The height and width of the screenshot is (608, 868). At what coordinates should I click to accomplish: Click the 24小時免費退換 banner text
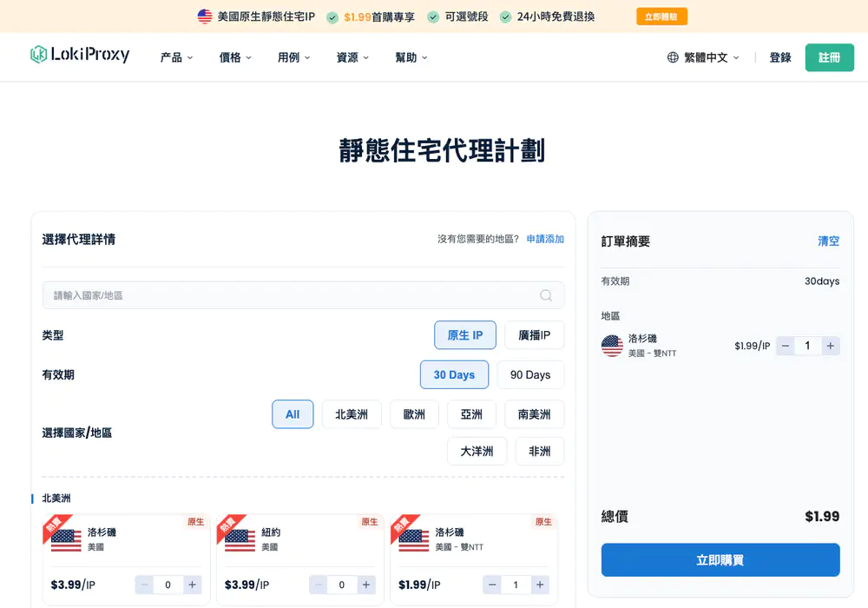click(556, 17)
